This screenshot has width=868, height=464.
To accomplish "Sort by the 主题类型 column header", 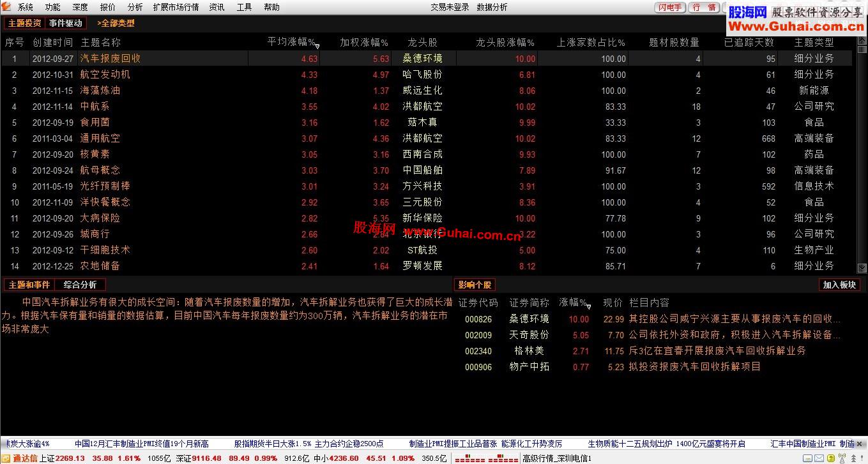I will 814,42.
